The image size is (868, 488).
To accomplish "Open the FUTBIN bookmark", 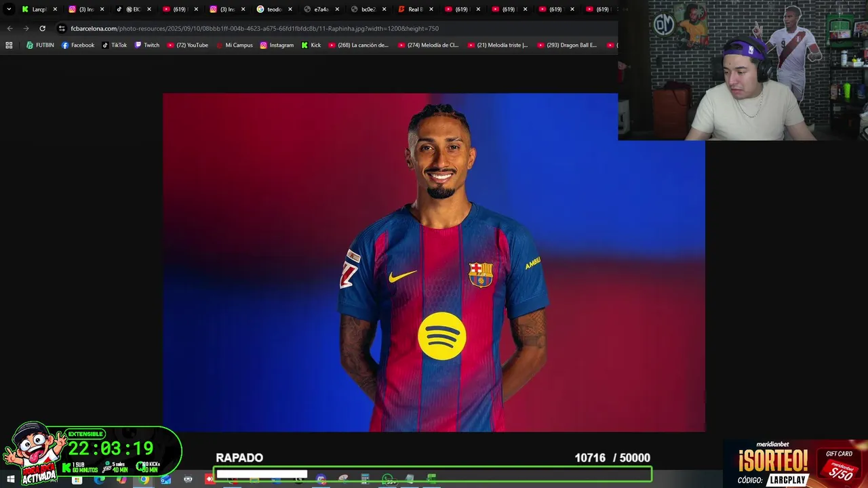I will point(40,45).
